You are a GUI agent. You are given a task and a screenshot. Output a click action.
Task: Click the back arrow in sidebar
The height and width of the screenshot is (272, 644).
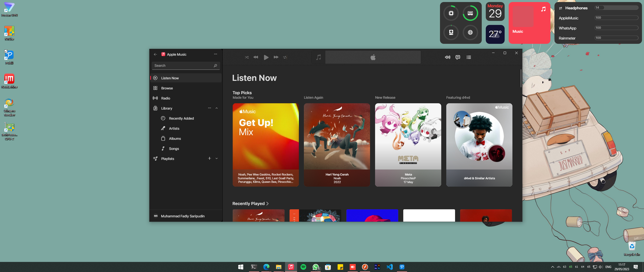[x=155, y=54]
